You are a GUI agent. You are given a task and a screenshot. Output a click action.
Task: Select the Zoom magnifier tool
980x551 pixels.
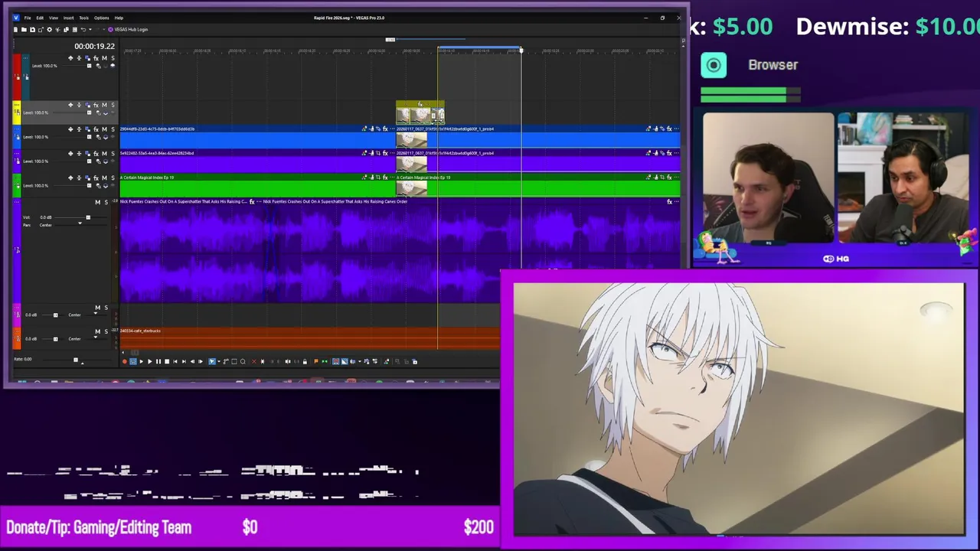click(x=243, y=361)
